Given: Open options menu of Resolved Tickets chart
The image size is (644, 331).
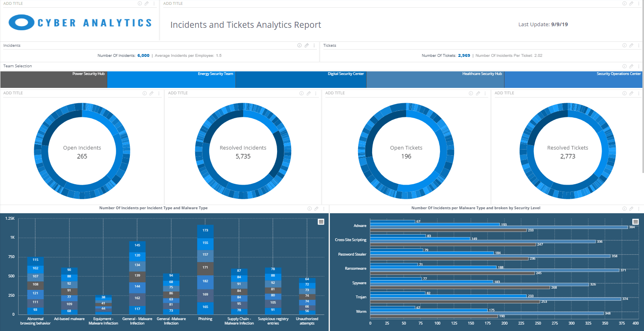Looking at the screenshot, I should click(x=639, y=93).
